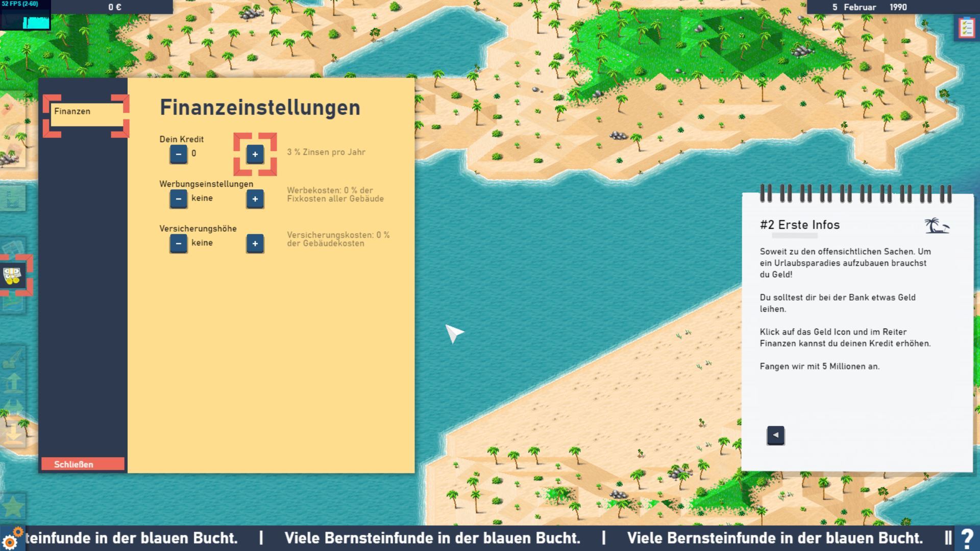
Task: Click the money finance icon in sidebar
Action: 12,276
